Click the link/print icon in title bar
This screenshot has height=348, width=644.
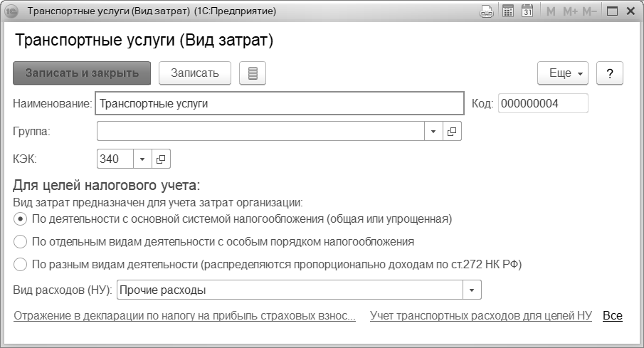(487, 12)
